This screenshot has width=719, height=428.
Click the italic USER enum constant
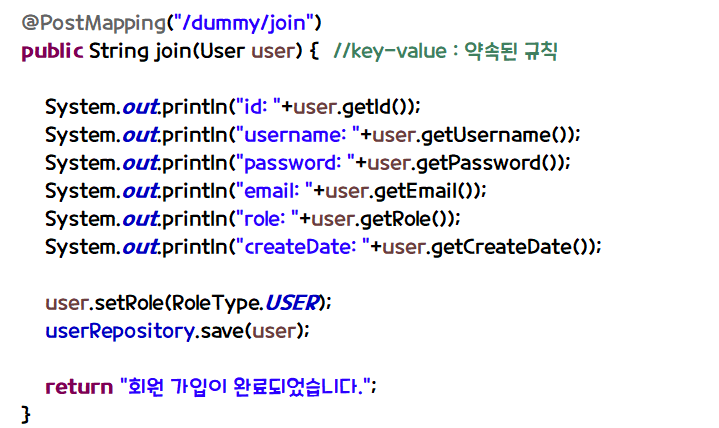pos(292,303)
